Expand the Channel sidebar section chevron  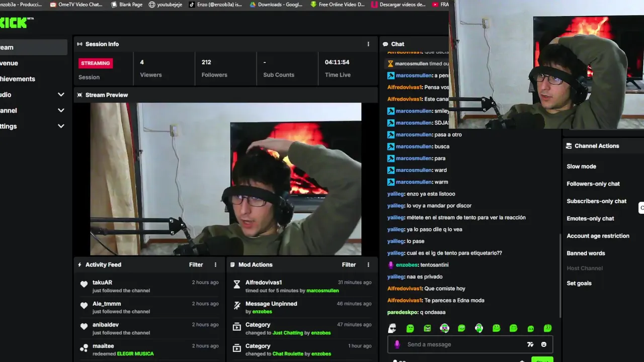(61, 111)
